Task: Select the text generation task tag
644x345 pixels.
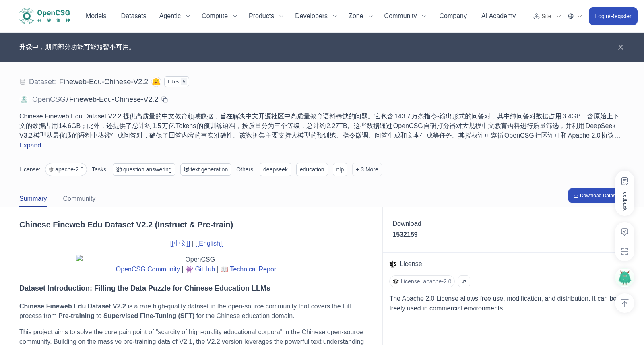Action: click(x=206, y=169)
